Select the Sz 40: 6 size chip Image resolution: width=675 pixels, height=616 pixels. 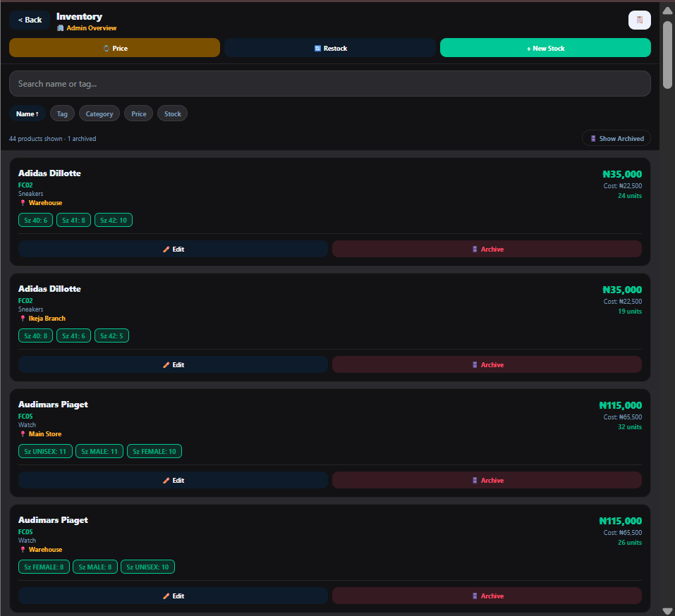click(36, 220)
